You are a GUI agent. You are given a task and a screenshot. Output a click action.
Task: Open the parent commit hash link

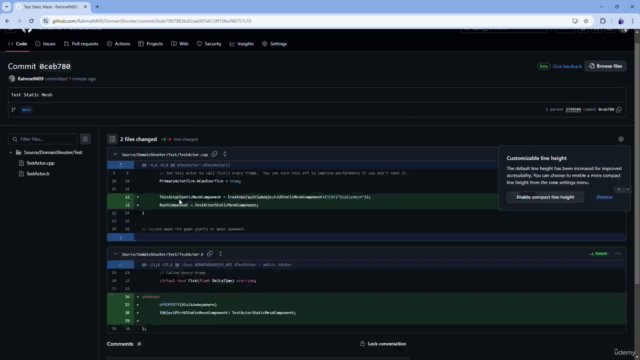573,109
